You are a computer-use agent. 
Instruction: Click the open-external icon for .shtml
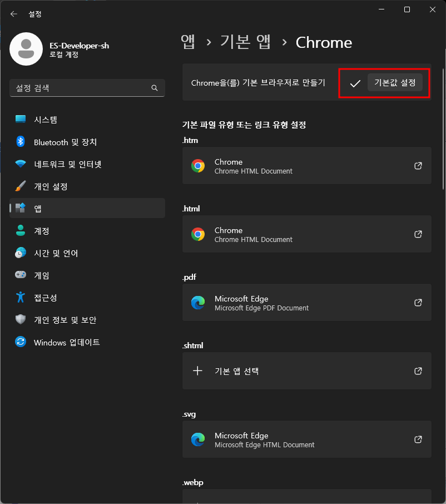(418, 371)
